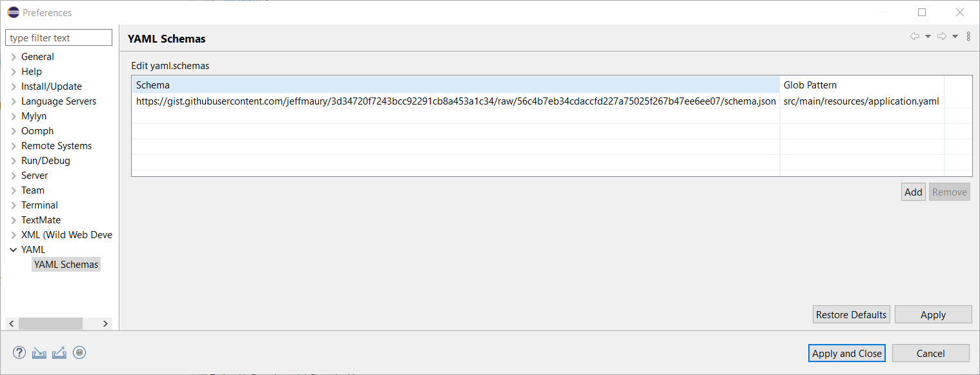980x375 pixels.
Task: Click the export preferences icon
Action: [59, 352]
